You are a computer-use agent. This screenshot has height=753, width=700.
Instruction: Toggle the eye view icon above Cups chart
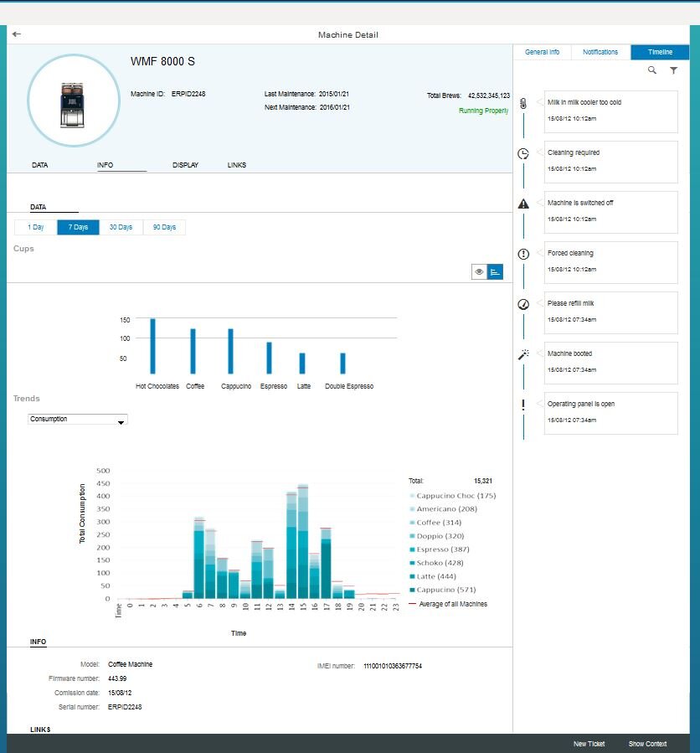coord(479,272)
